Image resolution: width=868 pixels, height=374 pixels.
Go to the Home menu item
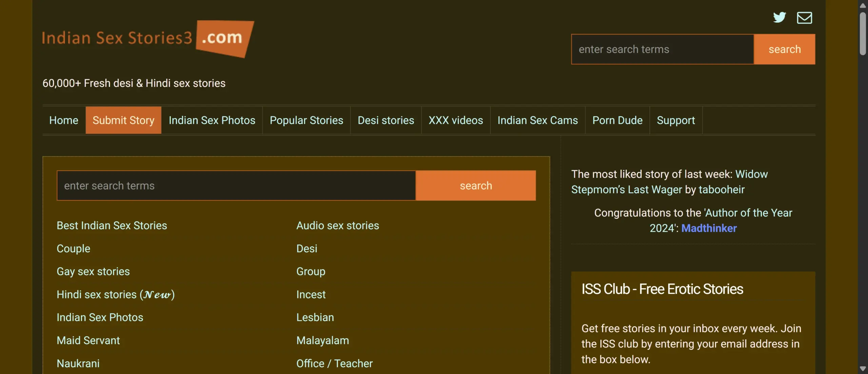pyautogui.click(x=64, y=120)
